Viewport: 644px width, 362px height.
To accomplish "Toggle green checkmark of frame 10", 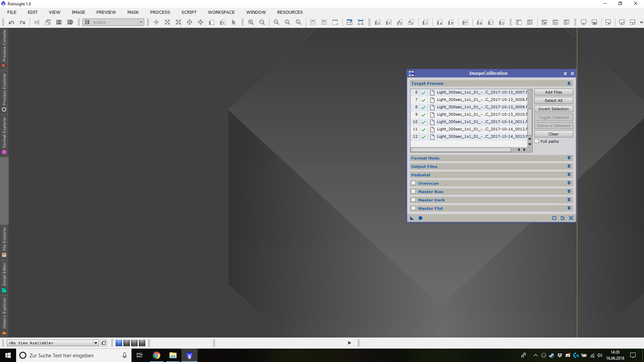I will click(423, 122).
